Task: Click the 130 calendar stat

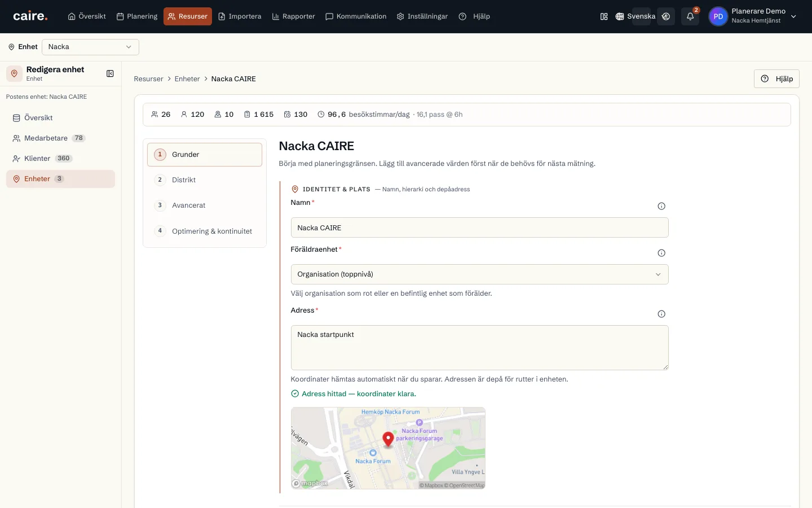Action: (x=295, y=114)
